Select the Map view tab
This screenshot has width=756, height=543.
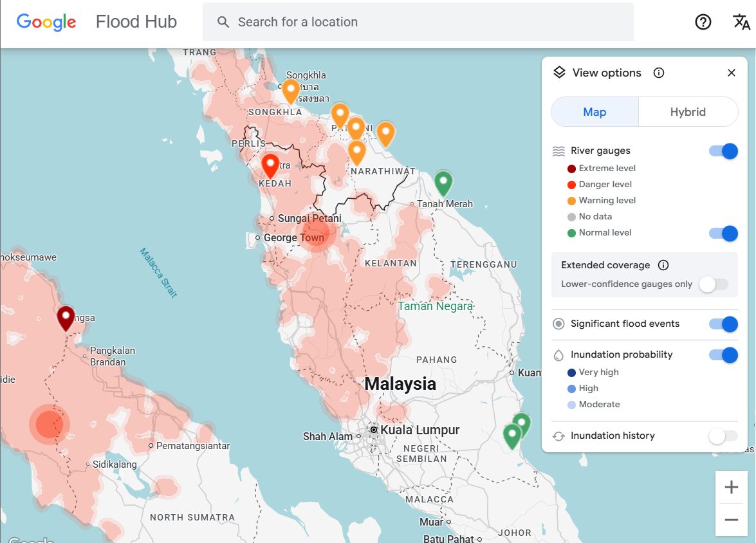[595, 112]
